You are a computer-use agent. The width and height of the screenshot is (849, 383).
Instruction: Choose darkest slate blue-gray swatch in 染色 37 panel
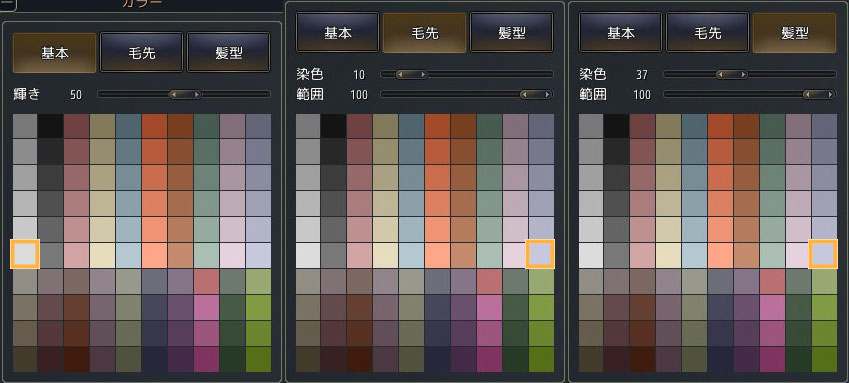point(694,126)
